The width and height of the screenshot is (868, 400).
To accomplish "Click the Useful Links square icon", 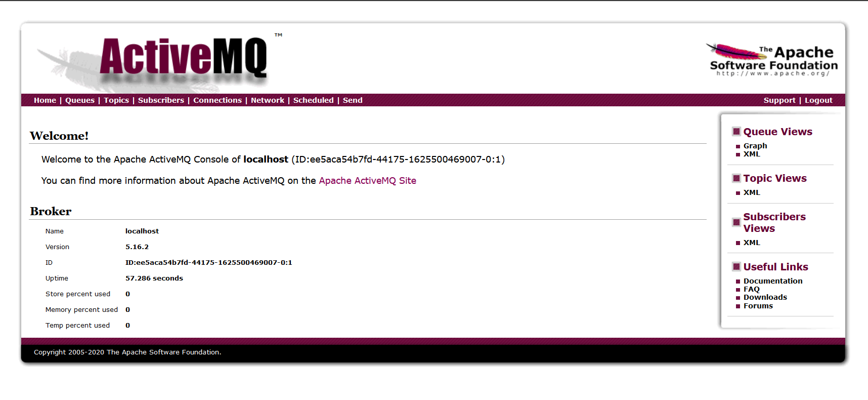I will [x=736, y=267].
